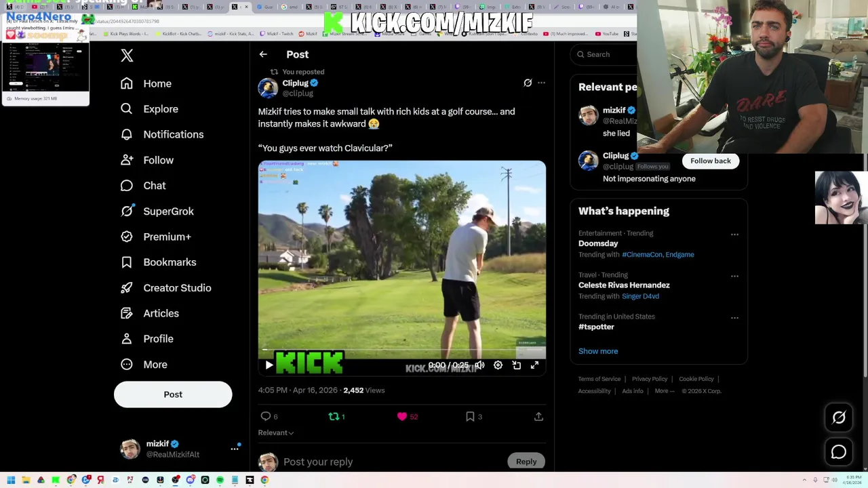Toggle bookmark on the post with 3 bookmarks

(470, 416)
